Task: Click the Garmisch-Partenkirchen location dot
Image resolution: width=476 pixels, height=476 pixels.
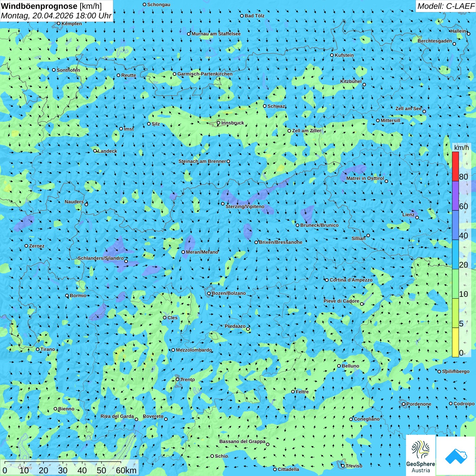Action: click(x=174, y=74)
